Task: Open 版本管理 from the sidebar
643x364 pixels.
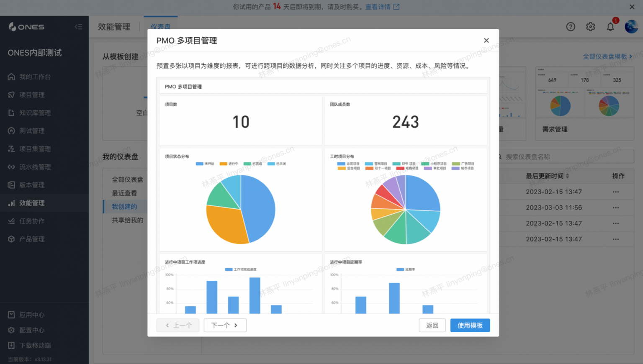Action: 32,185
